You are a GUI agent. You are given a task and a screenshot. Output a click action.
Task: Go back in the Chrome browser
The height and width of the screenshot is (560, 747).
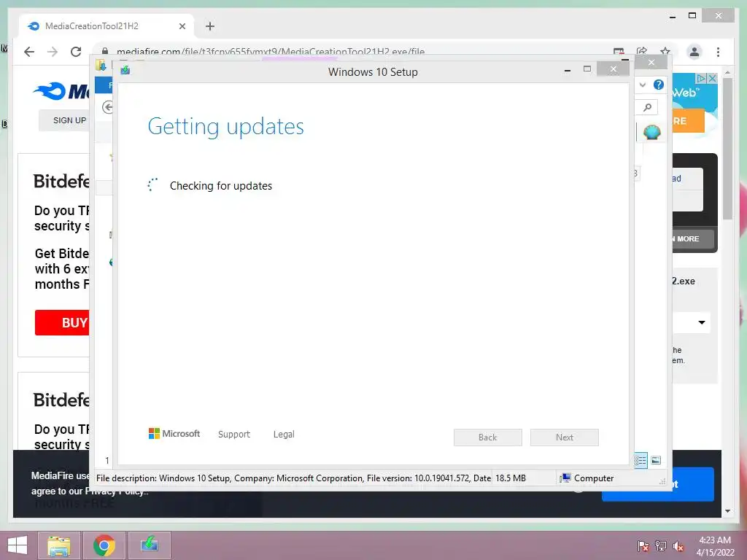coord(29,52)
